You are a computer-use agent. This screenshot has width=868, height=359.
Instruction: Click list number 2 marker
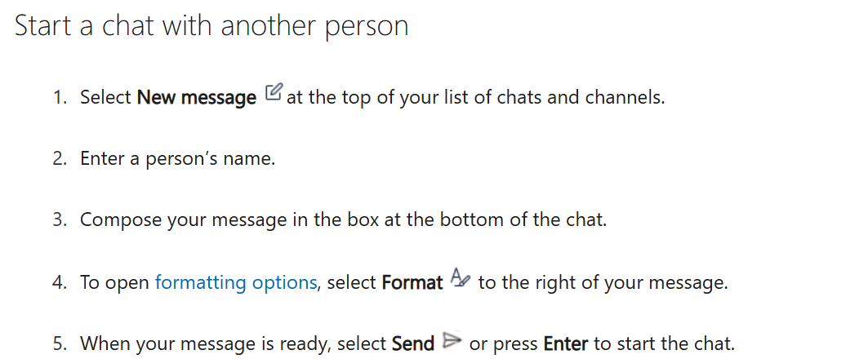(60, 159)
